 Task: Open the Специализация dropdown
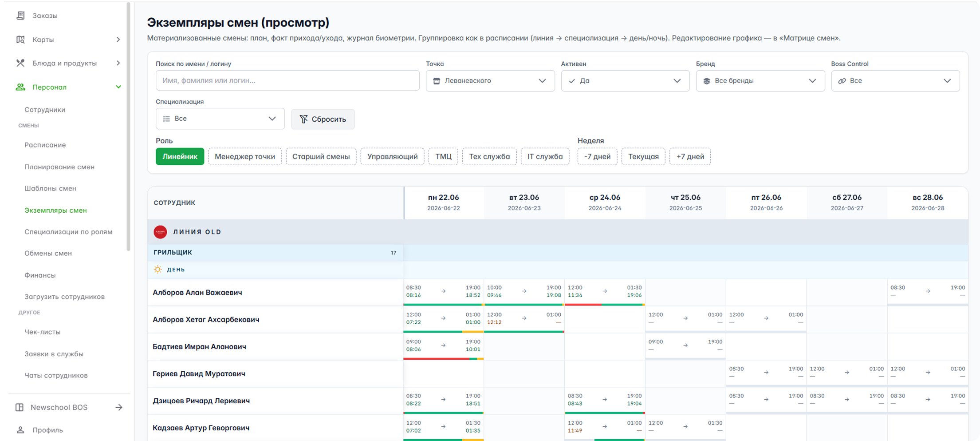(x=220, y=119)
